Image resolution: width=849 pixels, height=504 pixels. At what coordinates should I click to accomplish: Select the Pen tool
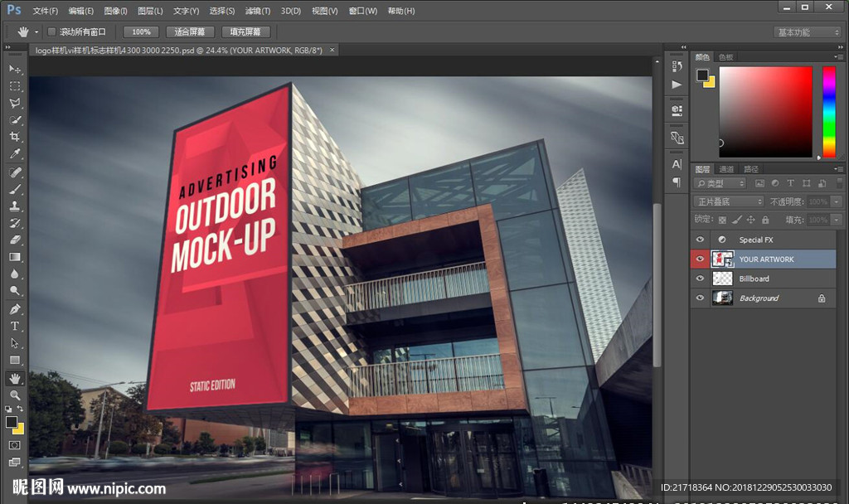[15, 309]
